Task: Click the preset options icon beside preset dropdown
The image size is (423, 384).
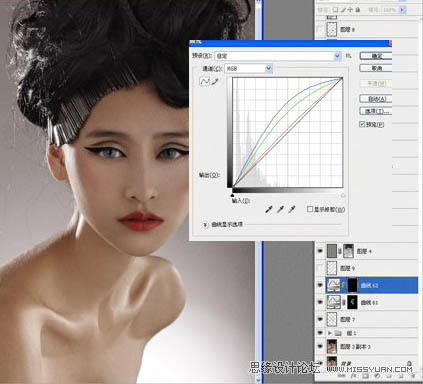Action: [348, 56]
